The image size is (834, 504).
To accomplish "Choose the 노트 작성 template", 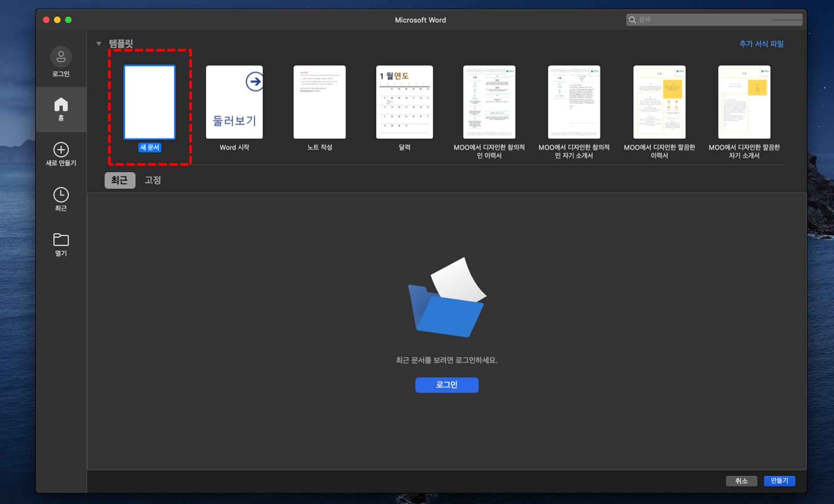I will point(319,102).
